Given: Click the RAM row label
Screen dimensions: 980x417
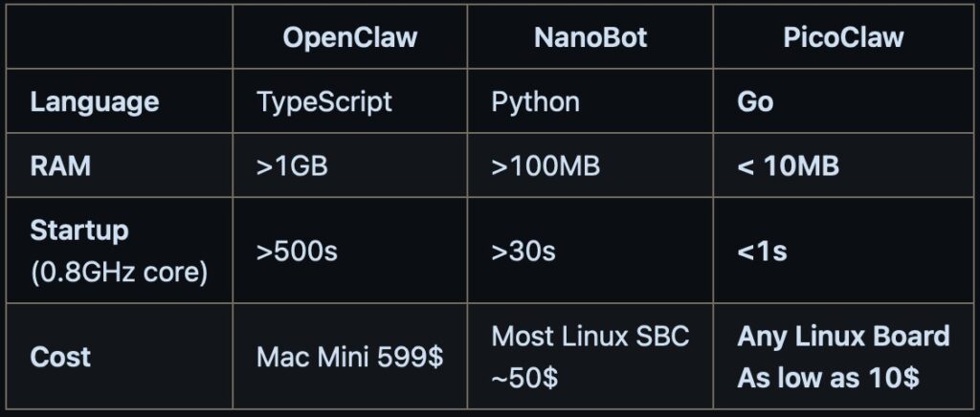Looking at the screenshot, I should click(x=60, y=165).
